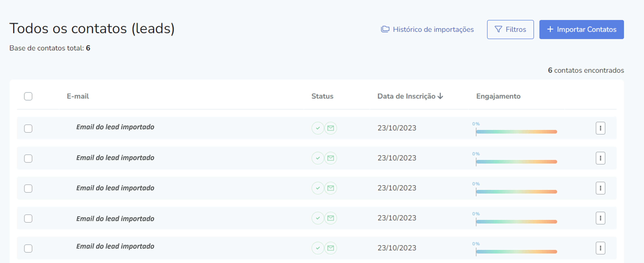Click third row engagement gradient bar
This screenshot has height=263, width=644.
pyautogui.click(x=516, y=192)
